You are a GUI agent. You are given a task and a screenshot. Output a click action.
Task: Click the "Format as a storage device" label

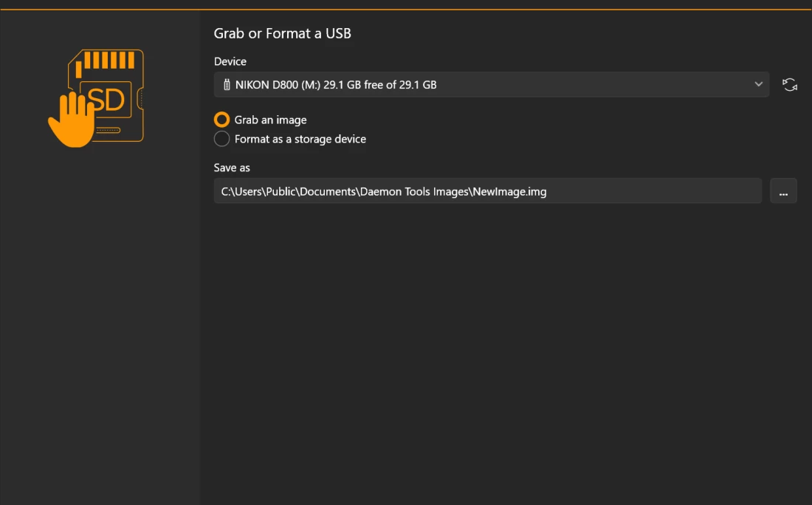[300, 139]
